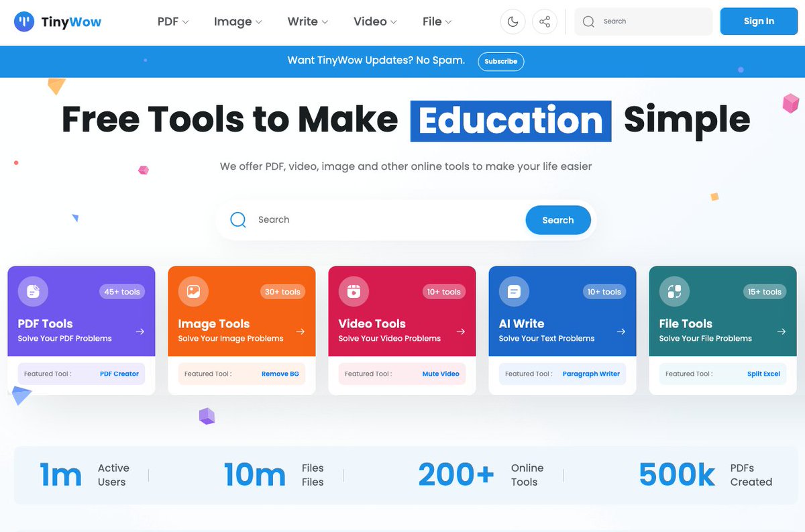
Task: Click the File Tools card arrow
Action: (782, 331)
